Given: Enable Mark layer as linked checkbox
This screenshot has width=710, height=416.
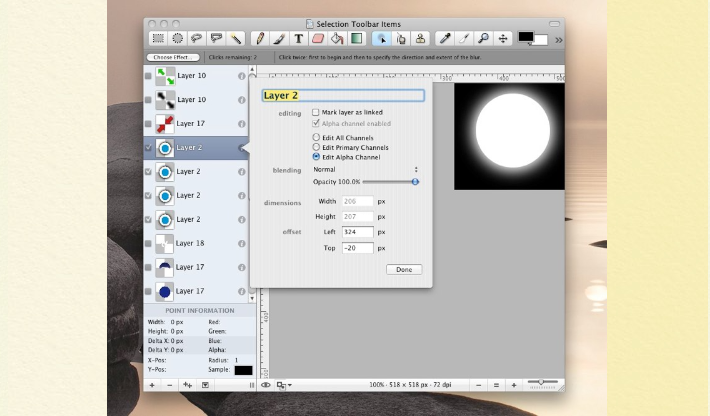Looking at the screenshot, I should (316, 113).
